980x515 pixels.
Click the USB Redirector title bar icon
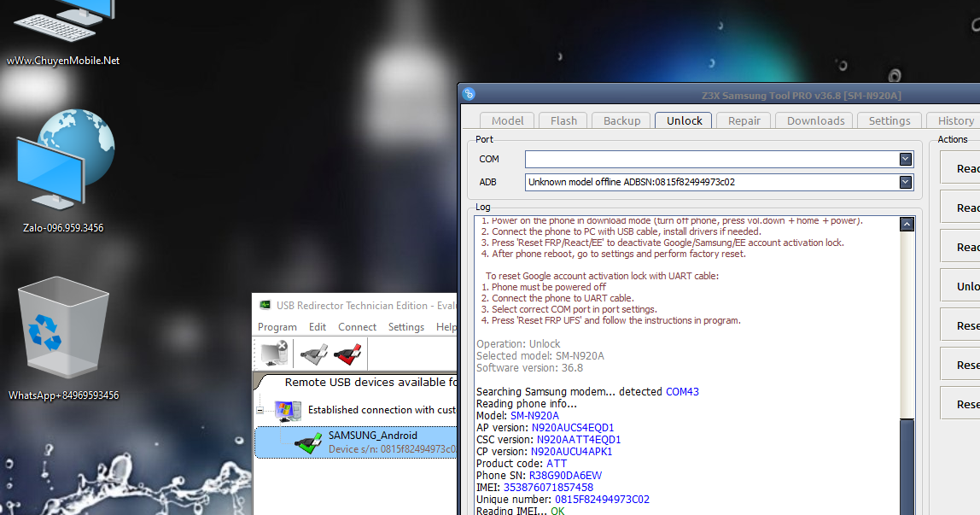(265, 305)
